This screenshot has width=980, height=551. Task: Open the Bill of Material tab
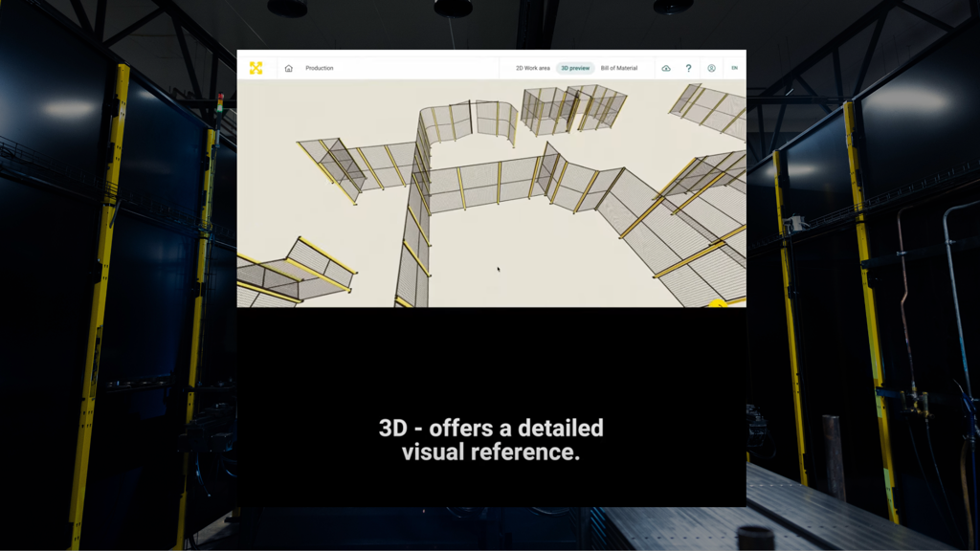click(619, 69)
